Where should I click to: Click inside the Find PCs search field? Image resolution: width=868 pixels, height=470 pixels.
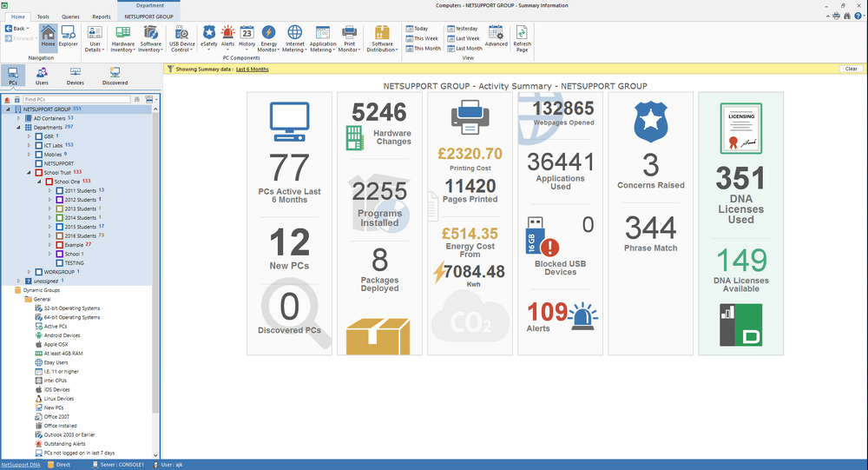(76, 99)
